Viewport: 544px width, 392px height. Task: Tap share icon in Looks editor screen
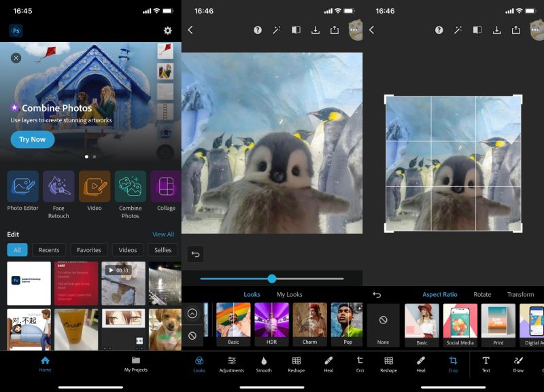tap(335, 30)
